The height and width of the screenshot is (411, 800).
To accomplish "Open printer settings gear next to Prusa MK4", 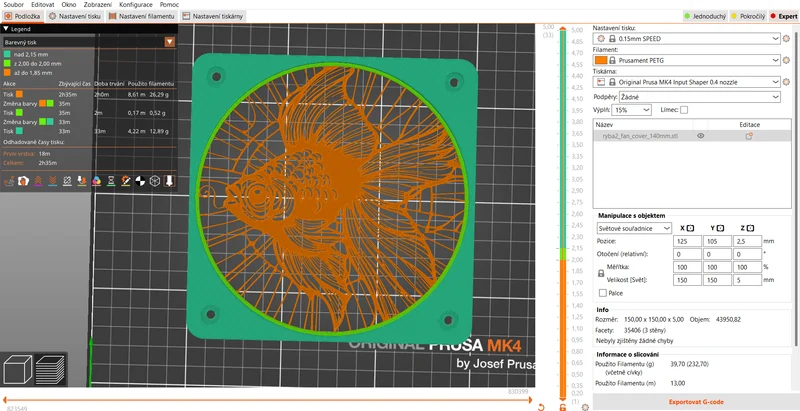I will pyautogui.click(x=786, y=82).
